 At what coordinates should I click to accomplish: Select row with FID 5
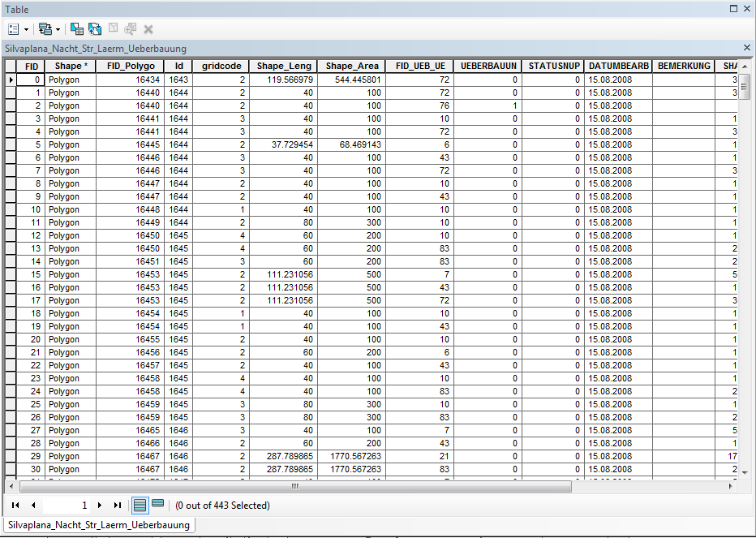pyautogui.click(x=11, y=144)
